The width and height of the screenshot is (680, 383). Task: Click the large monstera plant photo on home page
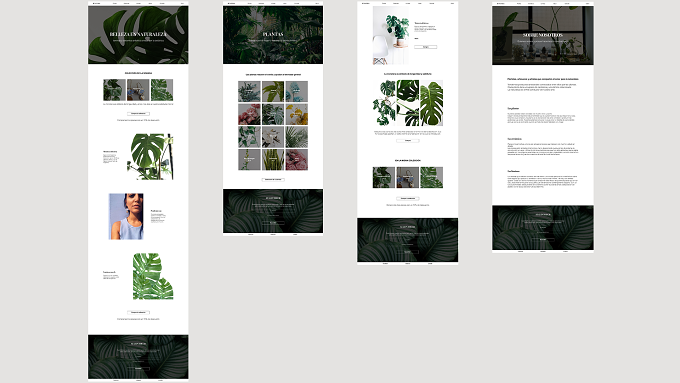(150, 157)
